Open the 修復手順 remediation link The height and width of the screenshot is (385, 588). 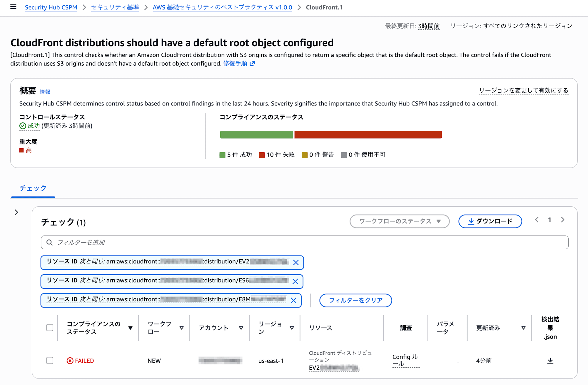(235, 64)
